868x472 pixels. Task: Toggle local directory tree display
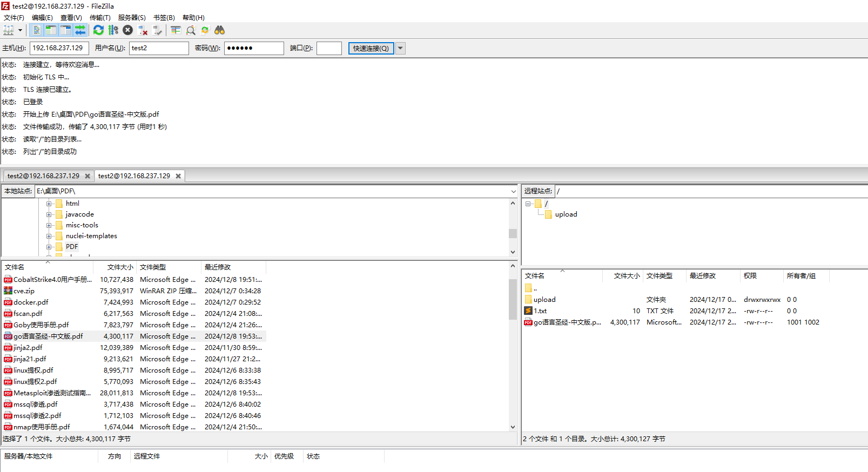pyautogui.click(x=51, y=30)
